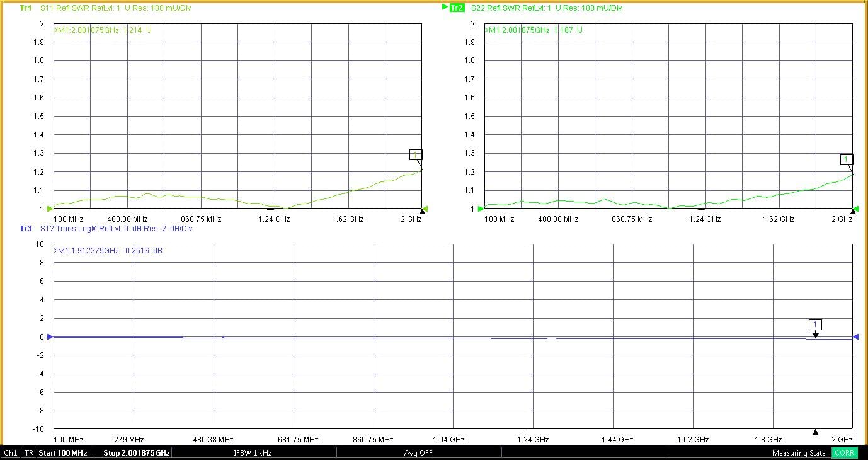Click the M1 readout showing -0.2516 dB
This screenshot has width=868, height=460.
tap(108, 251)
